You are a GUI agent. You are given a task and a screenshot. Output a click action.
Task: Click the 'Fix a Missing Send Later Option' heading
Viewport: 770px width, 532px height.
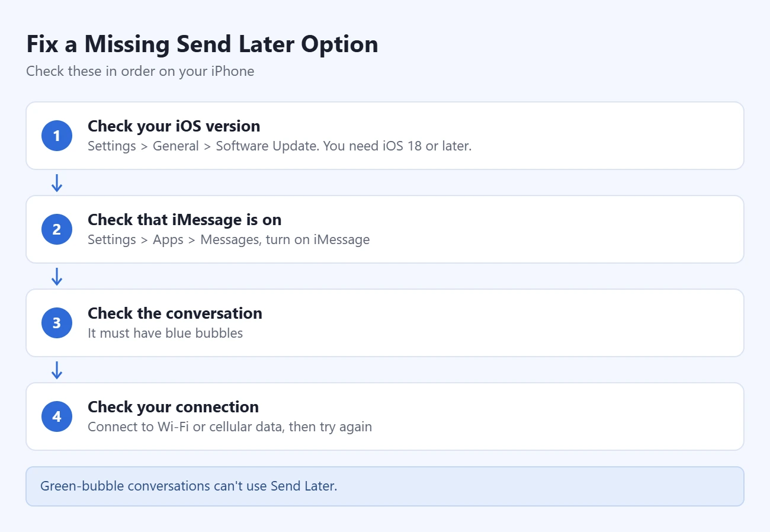tap(202, 44)
